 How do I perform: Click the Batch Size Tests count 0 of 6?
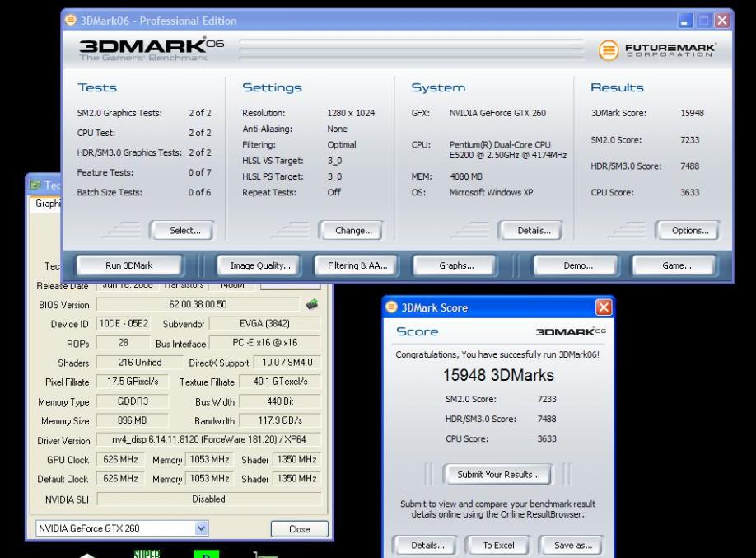point(199,192)
